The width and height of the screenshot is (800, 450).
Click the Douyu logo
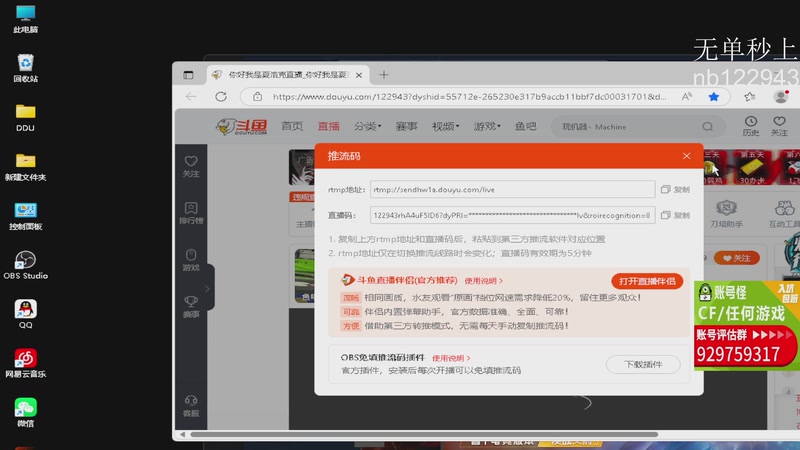click(241, 127)
